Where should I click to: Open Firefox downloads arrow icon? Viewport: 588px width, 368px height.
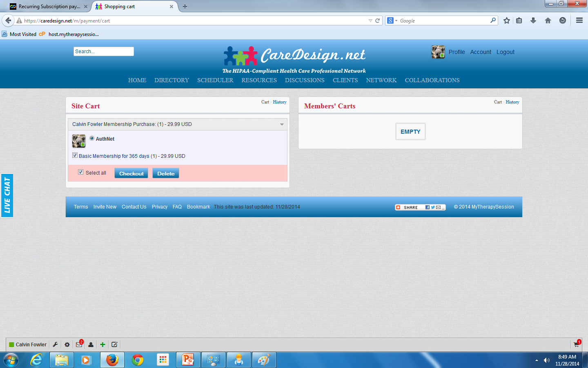tap(533, 20)
